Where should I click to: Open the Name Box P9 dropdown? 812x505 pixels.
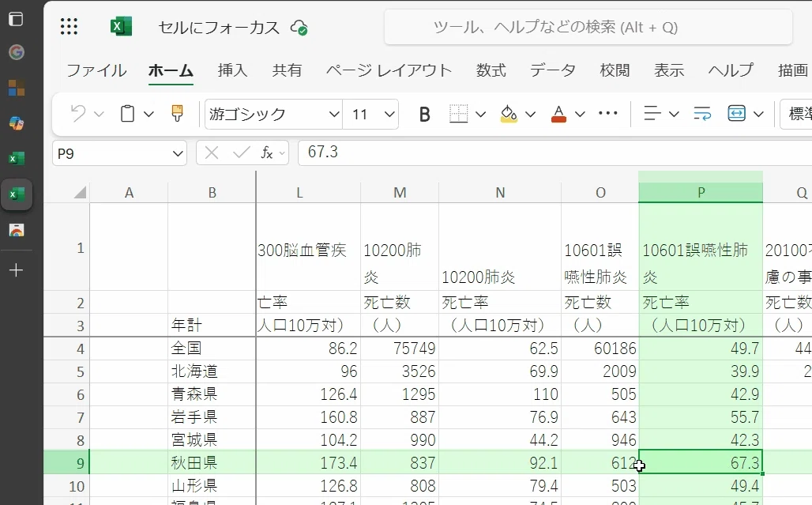coord(178,153)
